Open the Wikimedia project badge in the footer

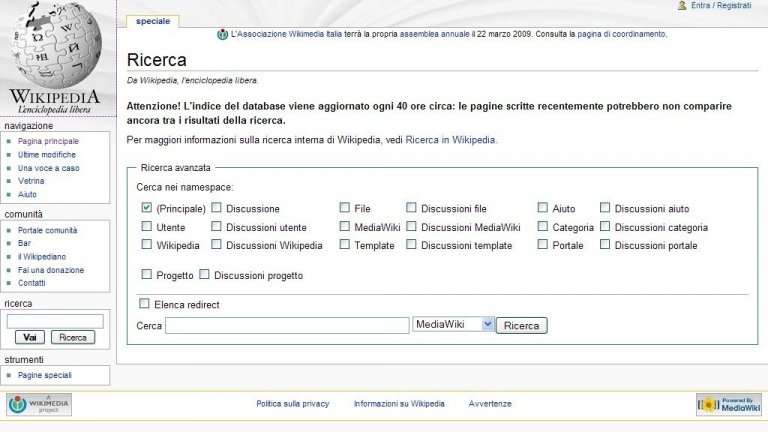point(39,405)
